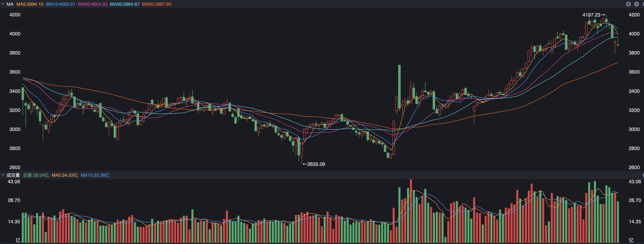The height and width of the screenshot is (244, 644).
Task: Click volume MA10:33.38亿 legend label
Action: pyautogui.click(x=95, y=175)
